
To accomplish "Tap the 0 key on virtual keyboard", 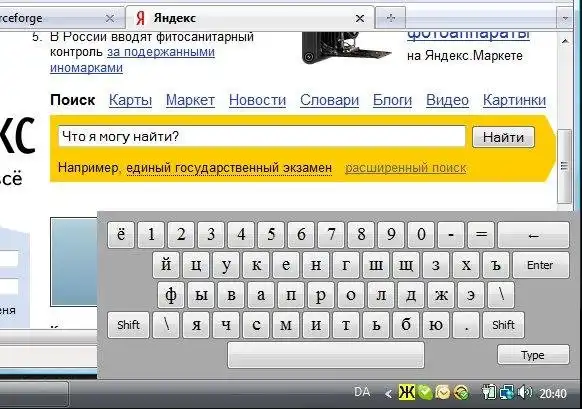I will (x=421, y=235).
